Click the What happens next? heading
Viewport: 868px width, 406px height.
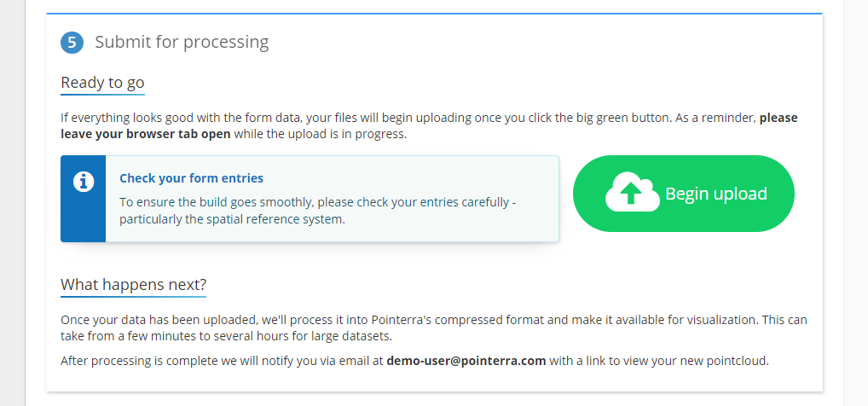pyautogui.click(x=133, y=285)
